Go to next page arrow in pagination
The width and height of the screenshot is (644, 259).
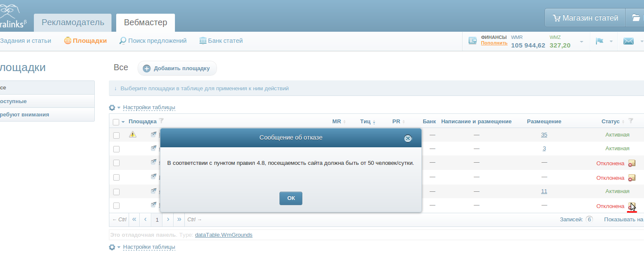point(168,219)
